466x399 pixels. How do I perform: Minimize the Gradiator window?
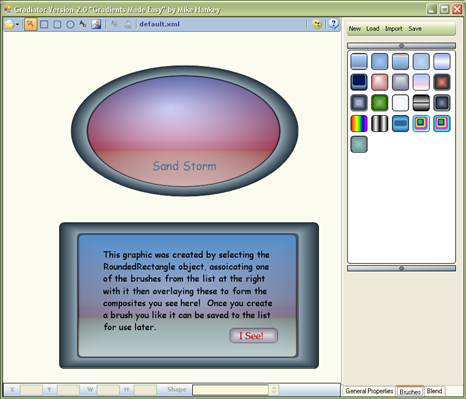[432, 9]
